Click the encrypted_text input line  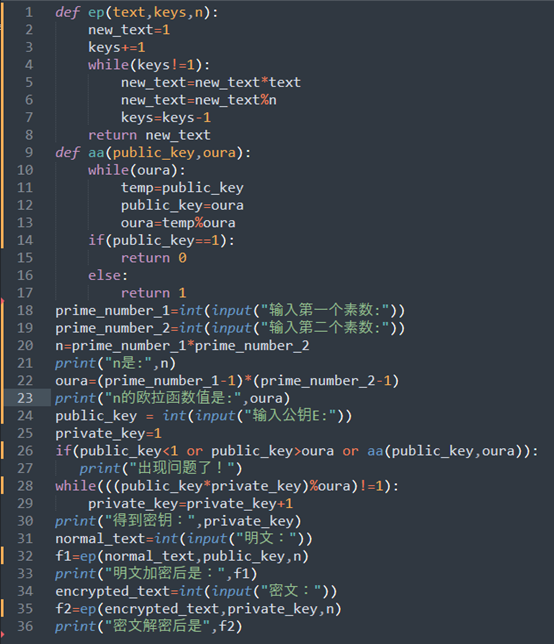(196, 591)
